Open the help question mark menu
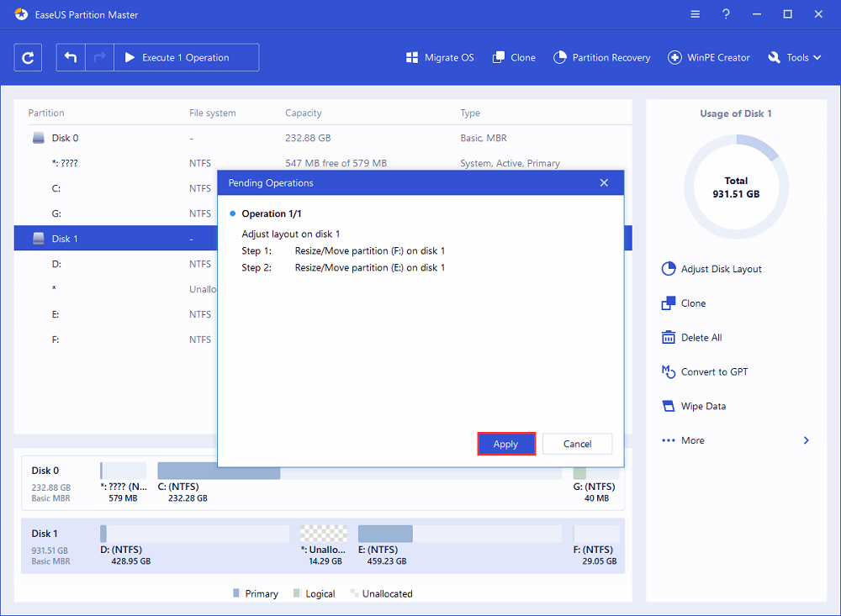841x616 pixels. click(725, 14)
